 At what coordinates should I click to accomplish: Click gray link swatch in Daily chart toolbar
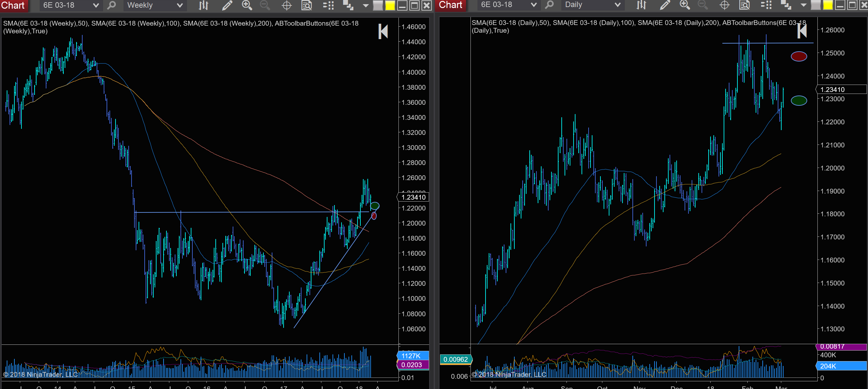(816, 5)
